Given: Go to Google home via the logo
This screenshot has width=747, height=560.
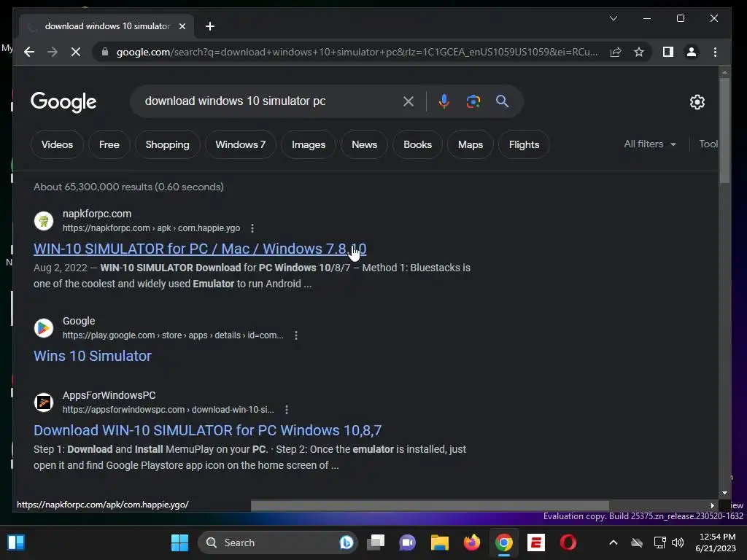Looking at the screenshot, I should click(63, 102).
